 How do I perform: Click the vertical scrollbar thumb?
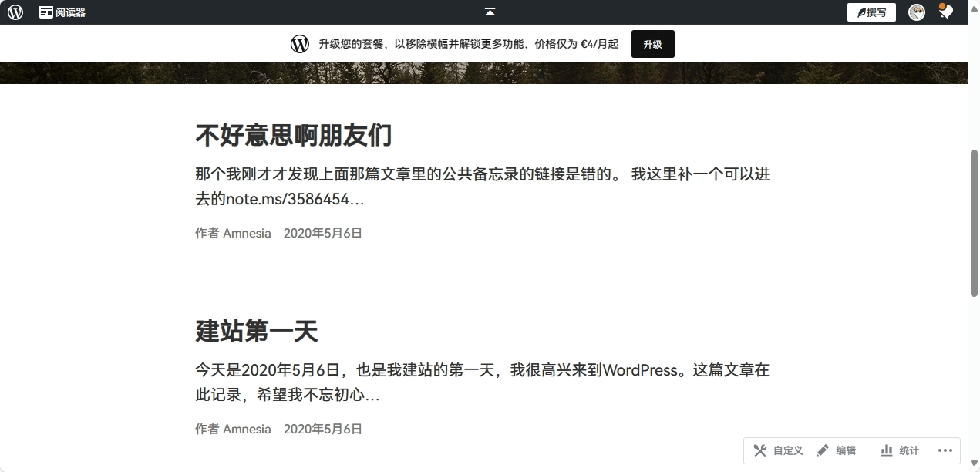974,222
